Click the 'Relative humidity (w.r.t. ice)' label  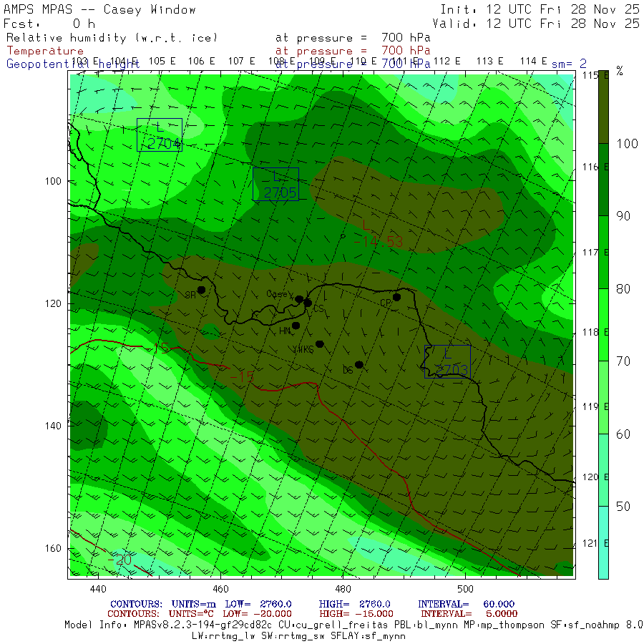(112, 38)
